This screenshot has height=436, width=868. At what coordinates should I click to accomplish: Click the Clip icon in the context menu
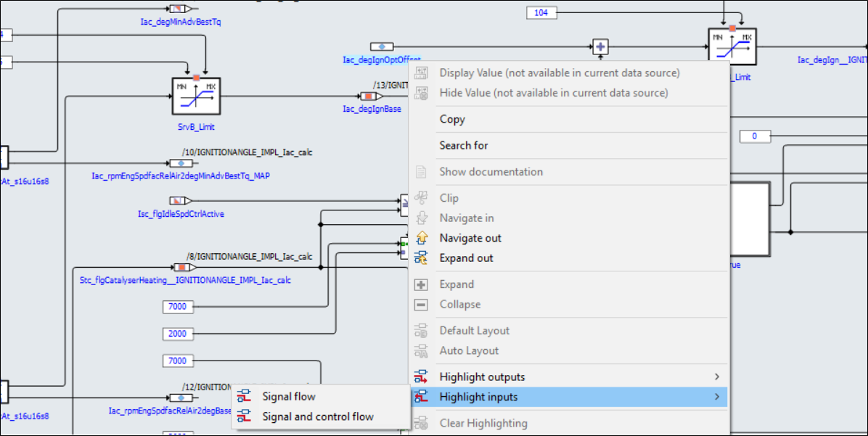pyautogui.click(x=422, y=197)
